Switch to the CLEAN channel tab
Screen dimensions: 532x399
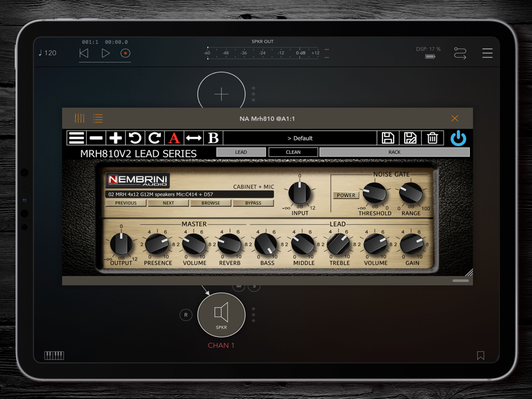tap(293, 152)
